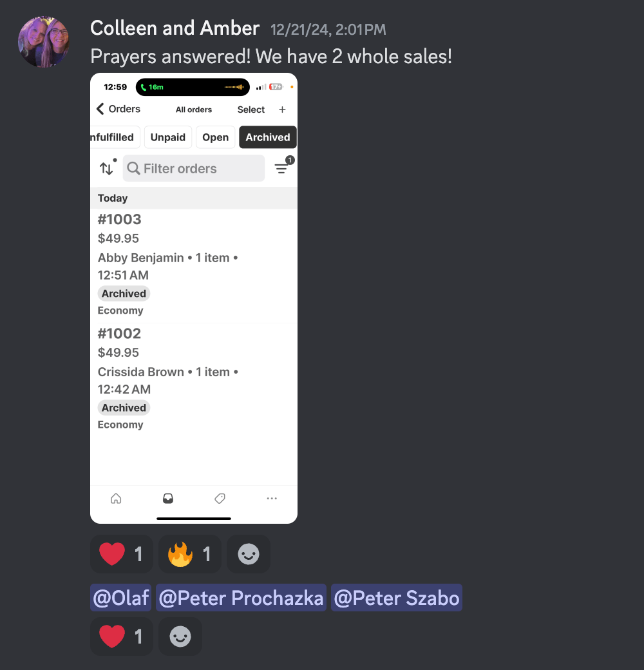The image size is (644, 670).
Task: Toggle the fire reaction on the message
Action: pyautogui.click(x=189, y=554)
